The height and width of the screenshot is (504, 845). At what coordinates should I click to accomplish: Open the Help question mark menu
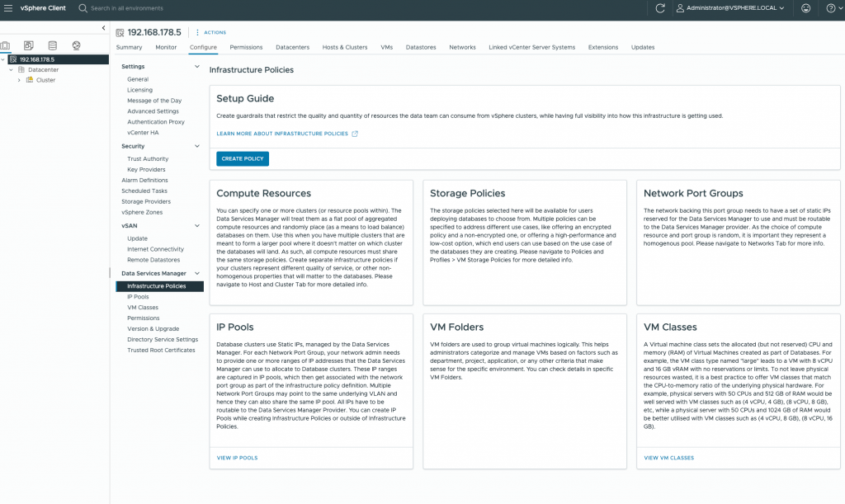coord(833,8)
